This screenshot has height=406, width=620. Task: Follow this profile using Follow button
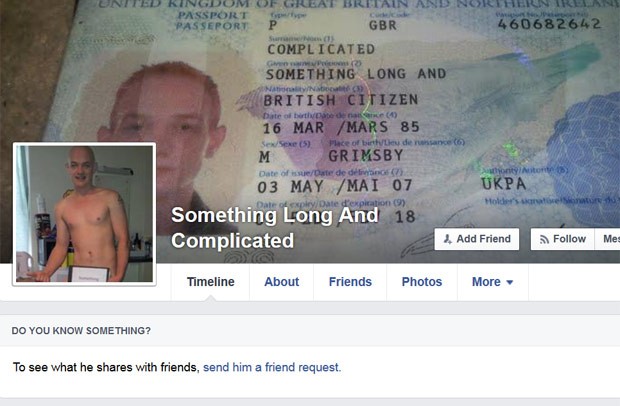pos(562,239)
